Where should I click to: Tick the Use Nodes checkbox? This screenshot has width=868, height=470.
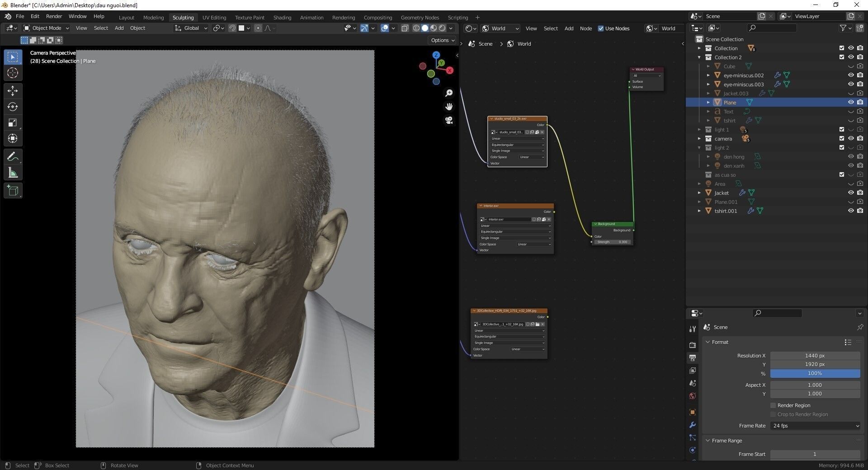[x=601, y=28]
